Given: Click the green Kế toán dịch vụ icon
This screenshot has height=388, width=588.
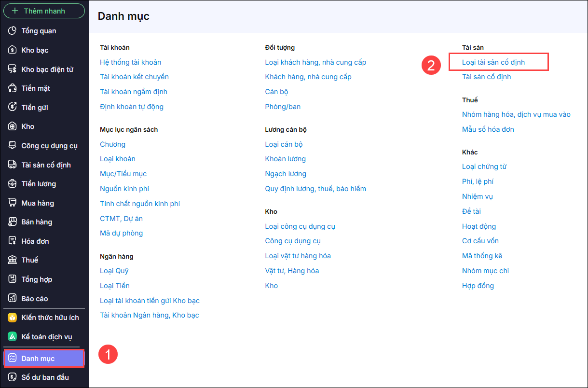Looking at the screenshot, I should (13, 337).
